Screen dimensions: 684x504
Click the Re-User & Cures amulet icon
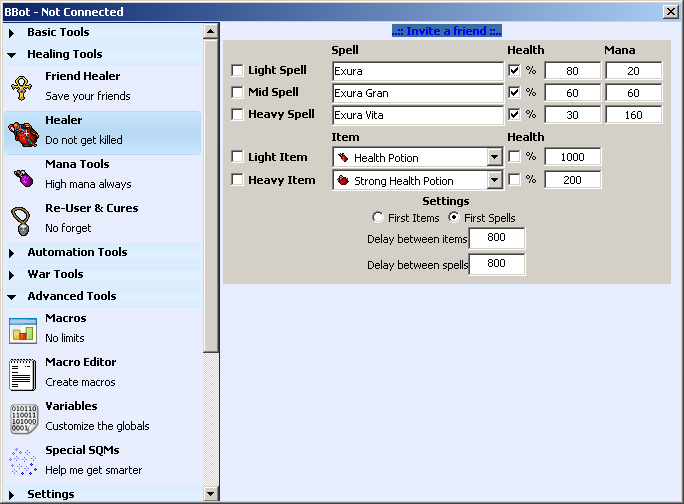click(22, 219)
